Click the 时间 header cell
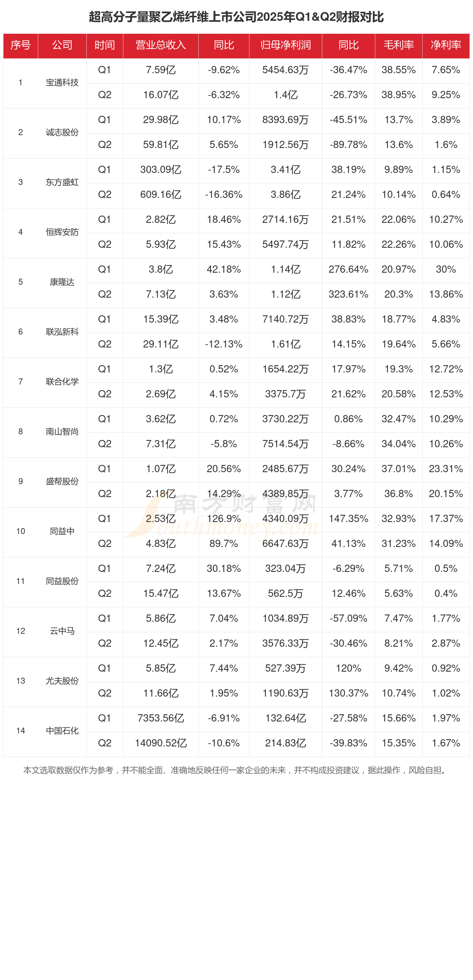The image size is (473, 980). pos(105,45)
